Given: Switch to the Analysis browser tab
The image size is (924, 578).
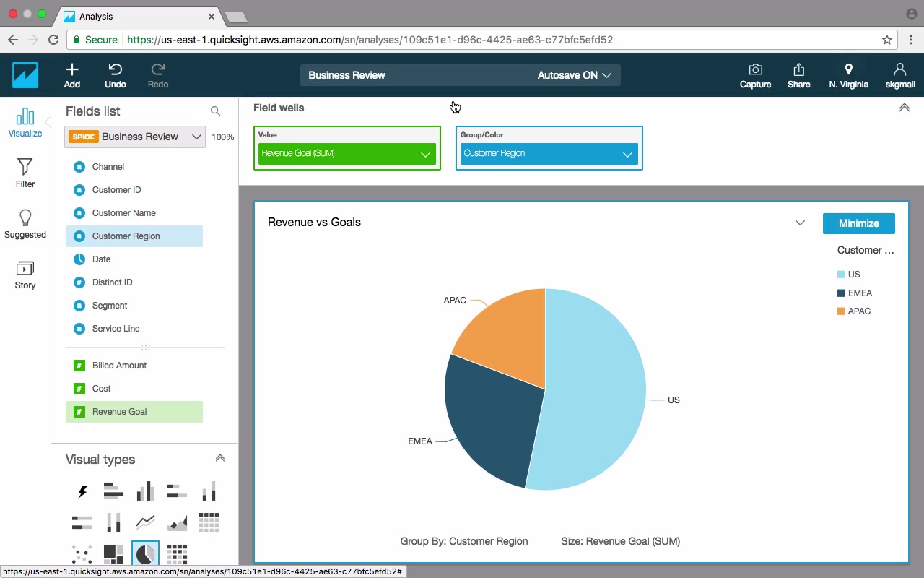Looking at the screenshot, I should click(139, 16).
